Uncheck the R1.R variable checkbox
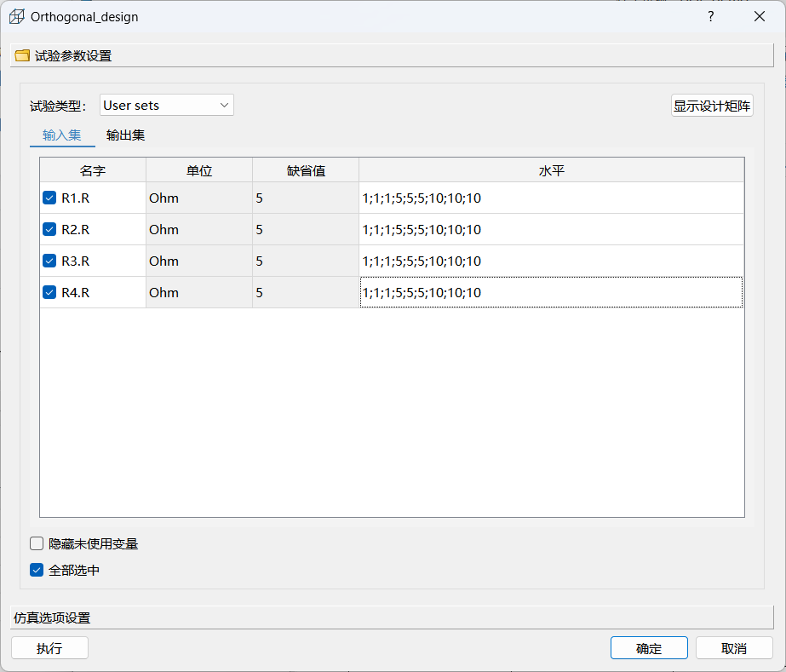This screenshot has width=786, height=672. 49,198
